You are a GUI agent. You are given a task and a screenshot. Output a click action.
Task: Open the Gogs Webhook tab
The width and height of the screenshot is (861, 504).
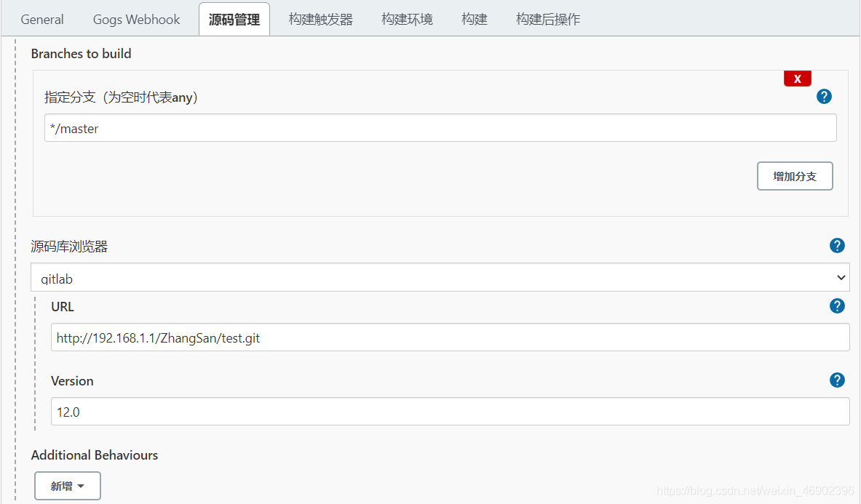136,20
